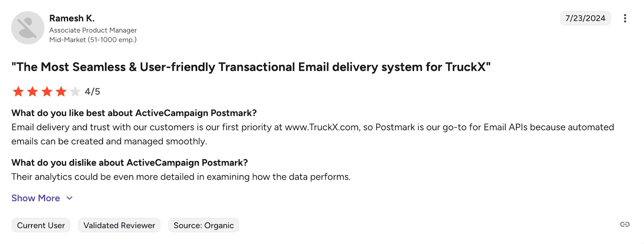The image size is (644, 244).
Task: Select the Current User tag
Action: (41, 226)
